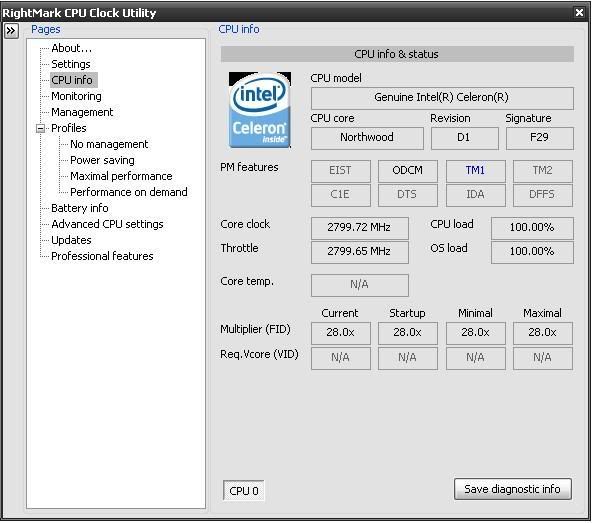Select the CPU 0 button
The image size is (592, 523).
pos(244,491)
